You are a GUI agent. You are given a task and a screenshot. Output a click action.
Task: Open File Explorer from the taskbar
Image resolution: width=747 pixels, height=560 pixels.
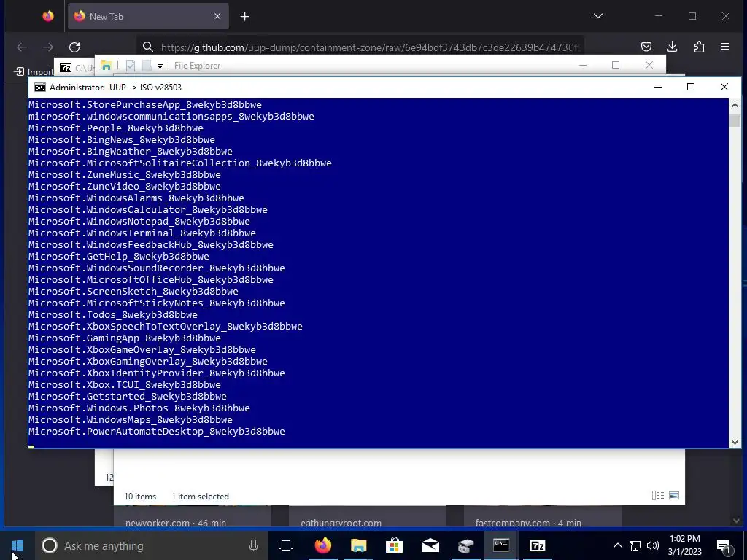coord(359,545)
